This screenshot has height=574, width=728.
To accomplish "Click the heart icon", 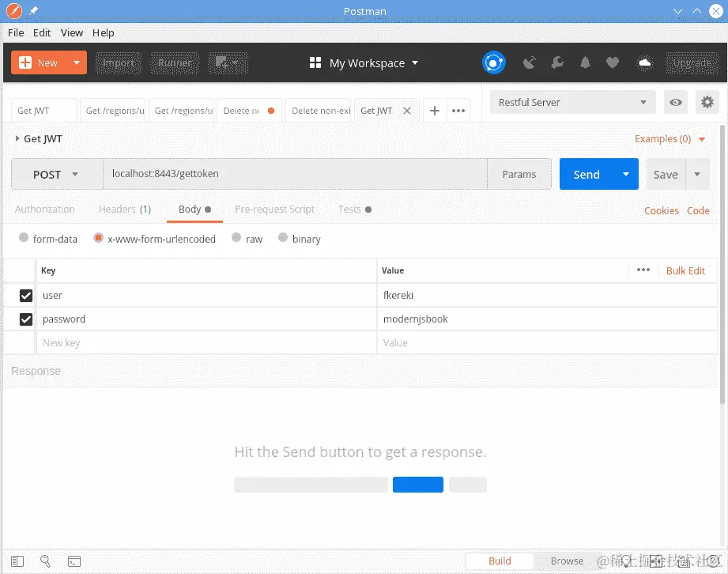I will click(613, 62).
